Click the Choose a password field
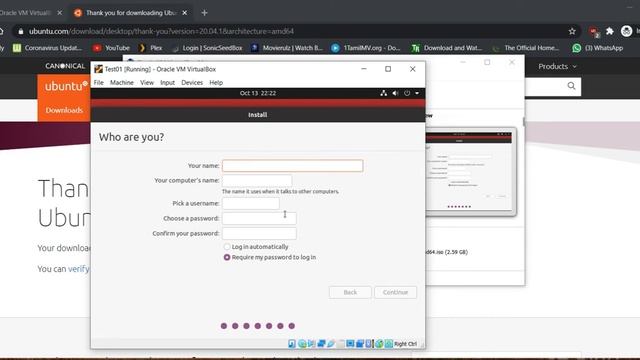Screen dimensions: 640x360 point(259,218)
